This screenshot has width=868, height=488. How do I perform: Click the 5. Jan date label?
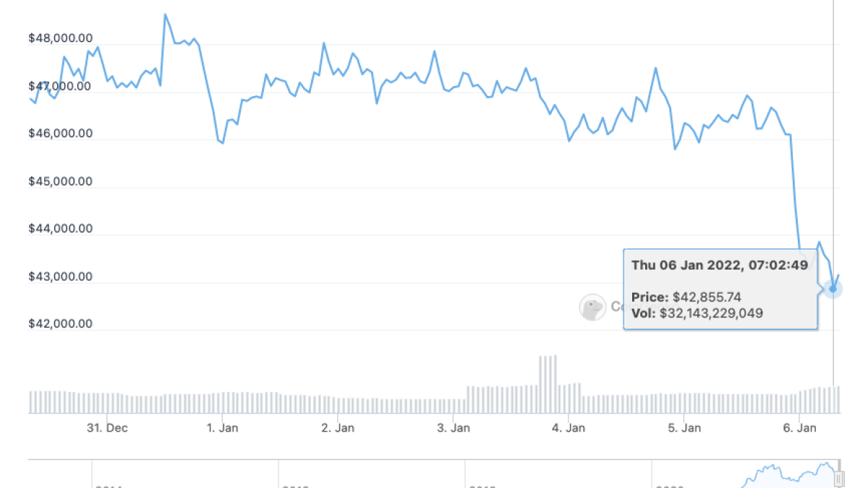(x=684, y=428)
